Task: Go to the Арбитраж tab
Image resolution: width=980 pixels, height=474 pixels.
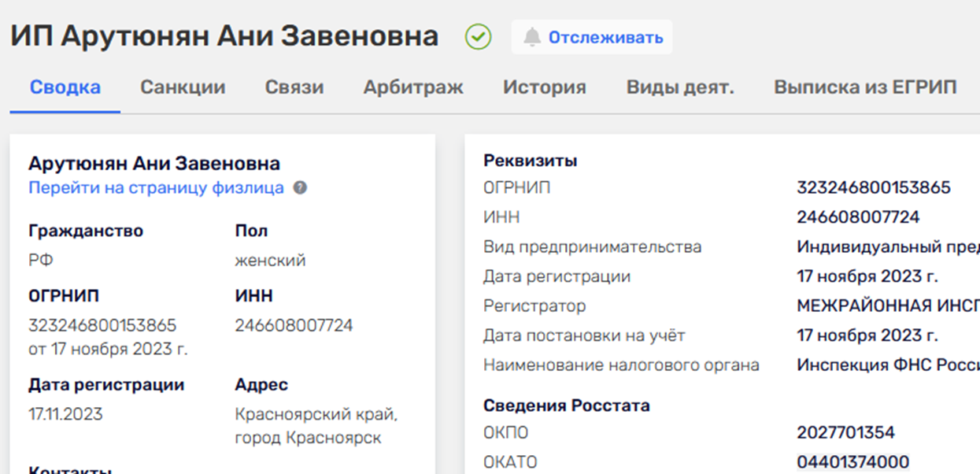Action: [x=413, y=87]
